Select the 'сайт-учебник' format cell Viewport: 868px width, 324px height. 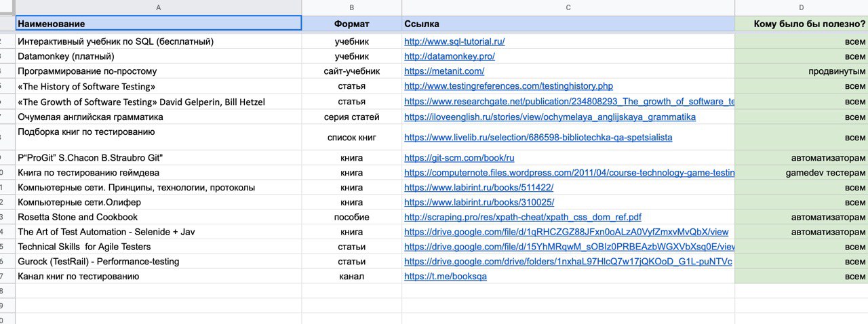[x=352, y=71]
